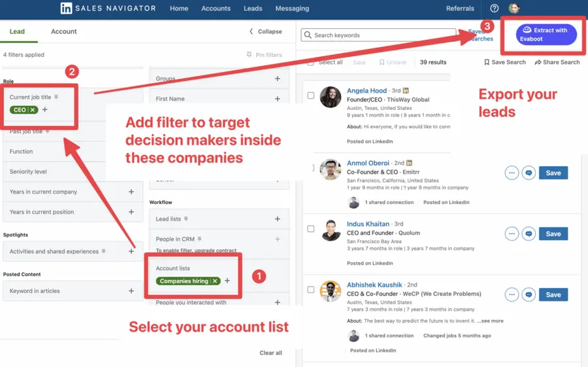
Task: Open Angela Hood's profile link
Action: pos(367,90)
